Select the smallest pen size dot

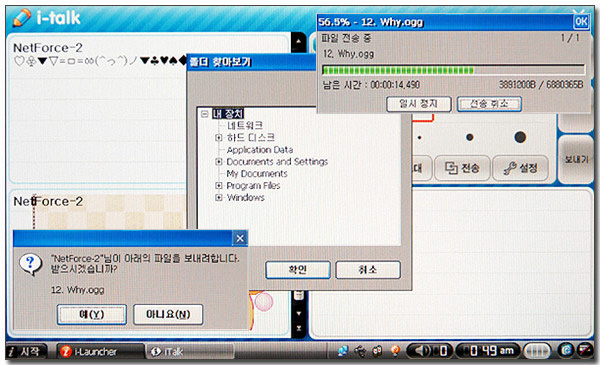pos(420,137)
